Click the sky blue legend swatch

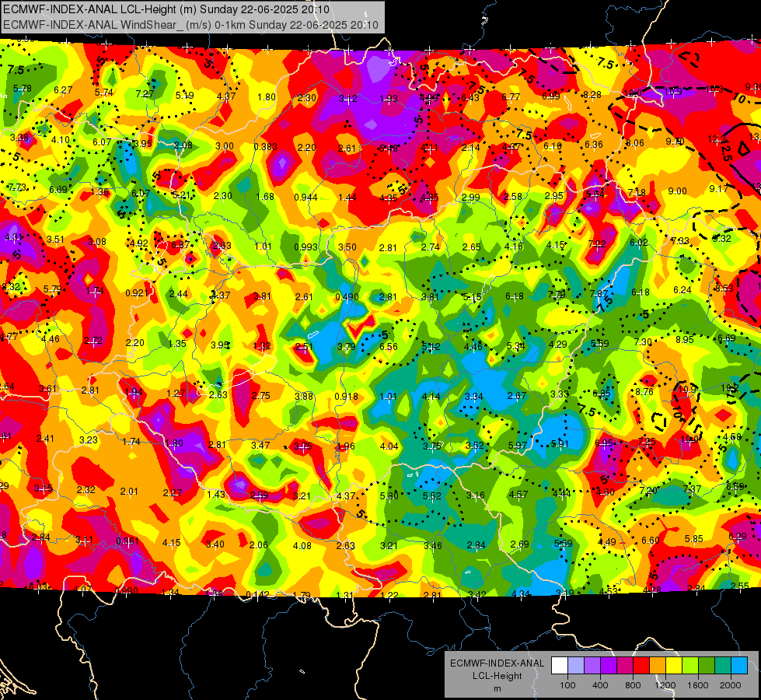coord(739,665)
